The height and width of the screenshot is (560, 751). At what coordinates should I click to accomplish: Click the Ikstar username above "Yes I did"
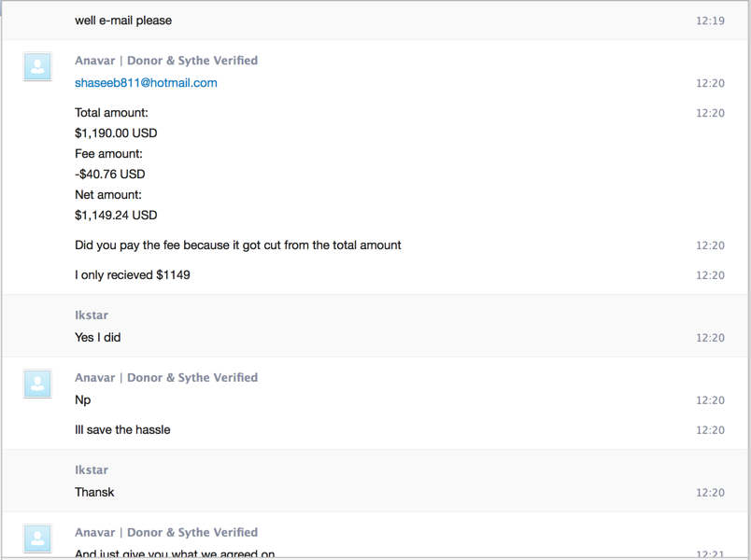92,315
